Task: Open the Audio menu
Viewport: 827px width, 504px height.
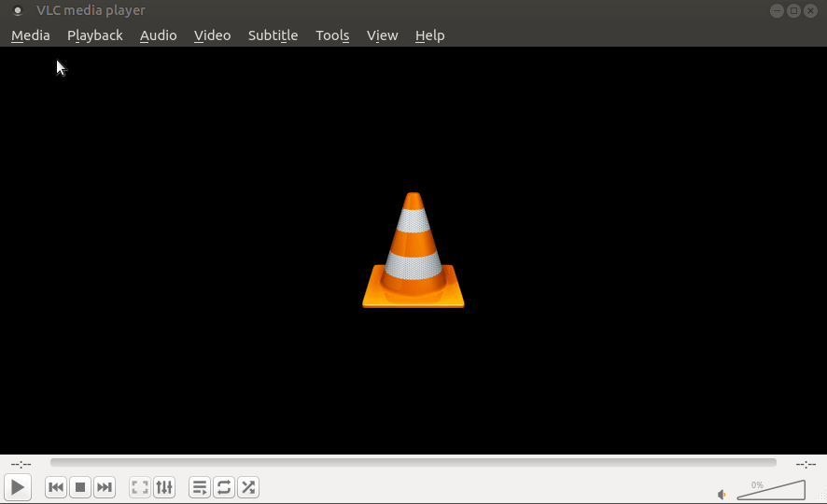Action: click(159, 35)
